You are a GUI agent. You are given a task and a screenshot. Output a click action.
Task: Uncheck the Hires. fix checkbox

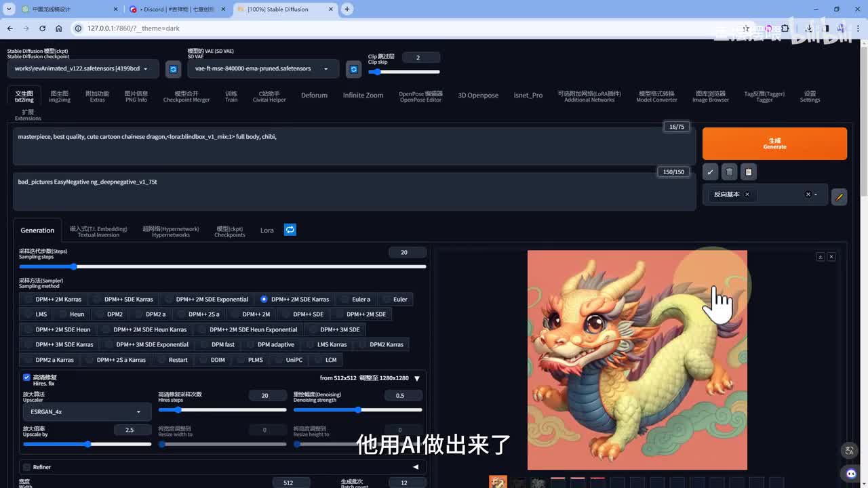[26, 378]
